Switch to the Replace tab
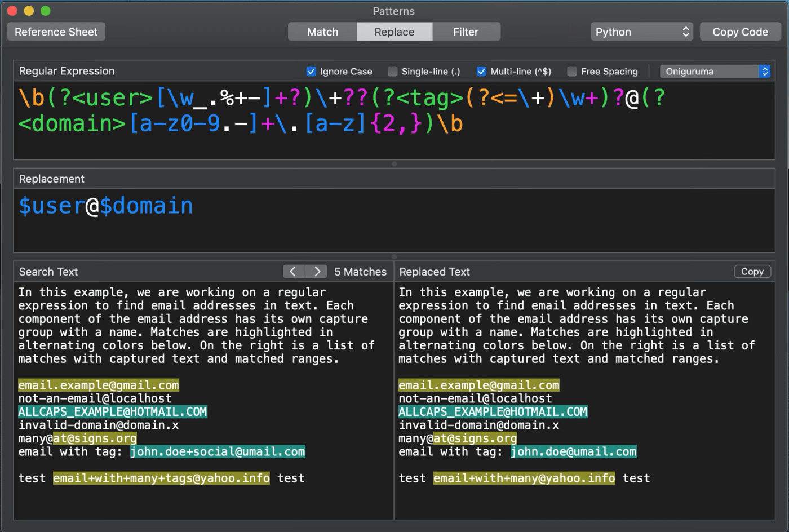 (x=394, y=32)
